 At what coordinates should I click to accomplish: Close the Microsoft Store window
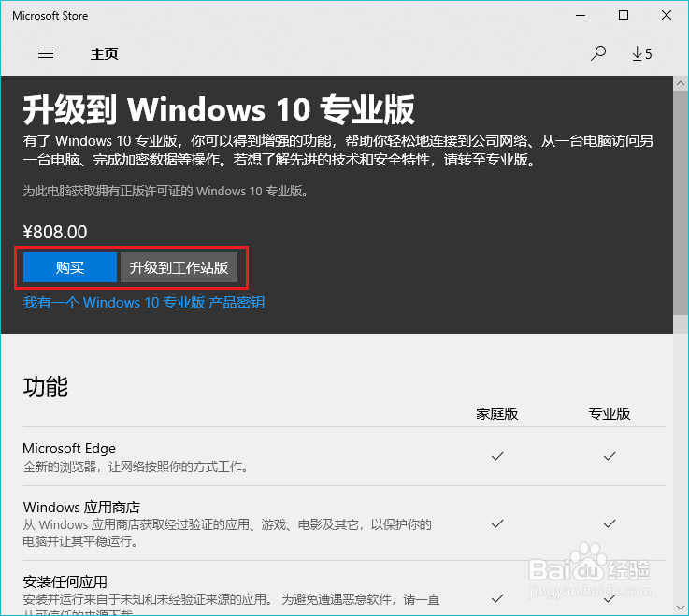tap(667, 15)
